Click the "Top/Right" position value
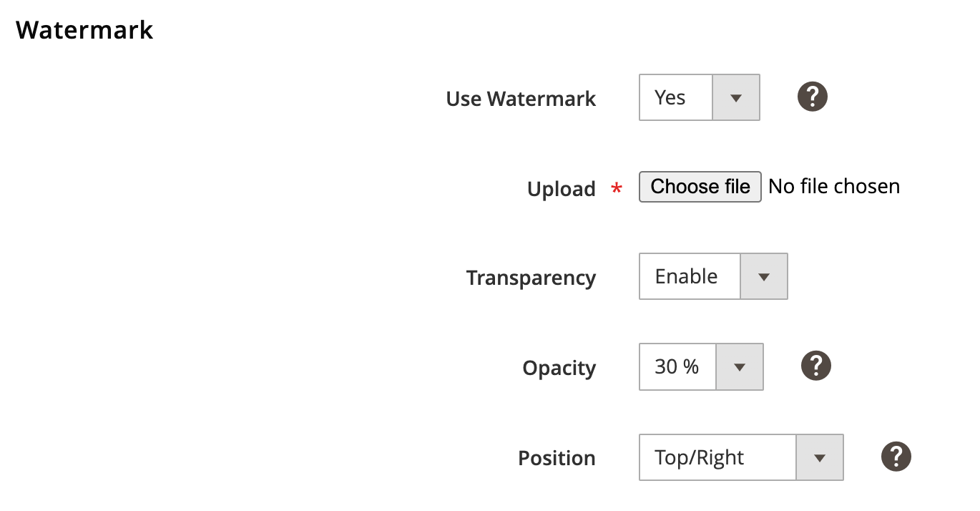980x511 pixels. point(700,457)
